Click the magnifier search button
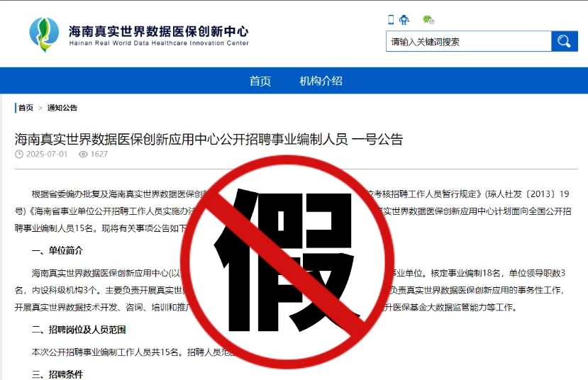Viewport: 588px width, 380px height. pyautogui.click(x=564, y=41)
